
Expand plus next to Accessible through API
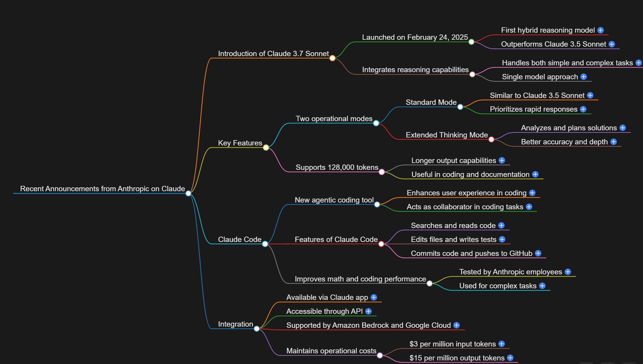(x=369, y=311)
